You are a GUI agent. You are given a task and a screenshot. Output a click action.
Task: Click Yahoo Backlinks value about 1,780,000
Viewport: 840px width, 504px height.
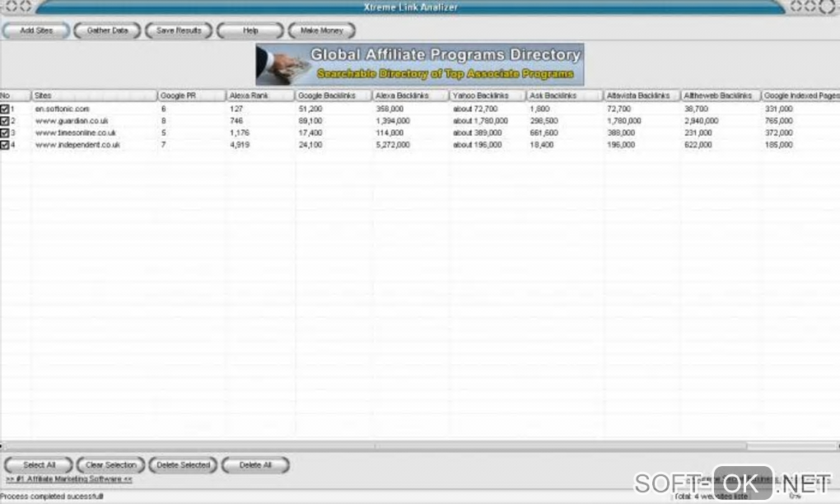480,121
